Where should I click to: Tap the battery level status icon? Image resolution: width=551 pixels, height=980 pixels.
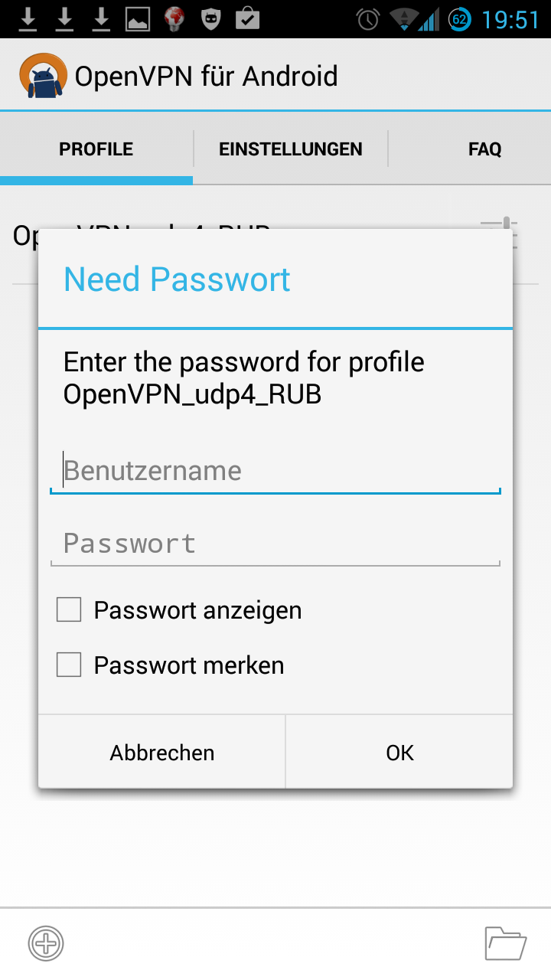click(x=459, y=19)
